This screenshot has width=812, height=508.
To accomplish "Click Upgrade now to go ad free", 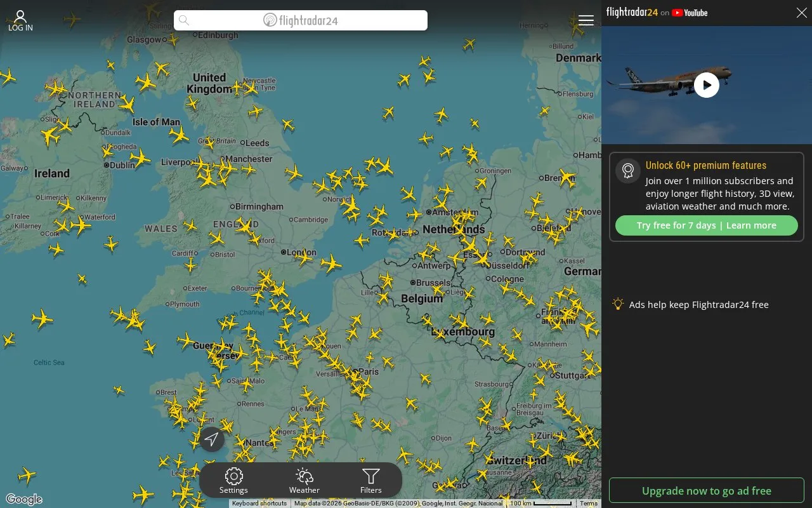I will (707, 491).
